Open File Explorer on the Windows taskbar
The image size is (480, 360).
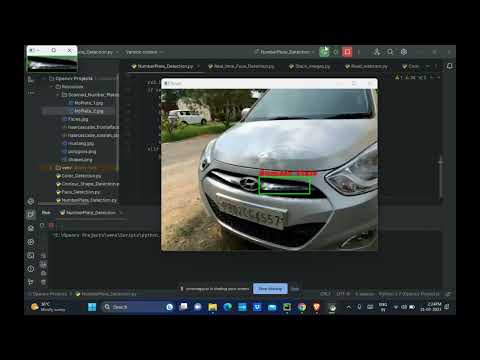coord(213,307)
